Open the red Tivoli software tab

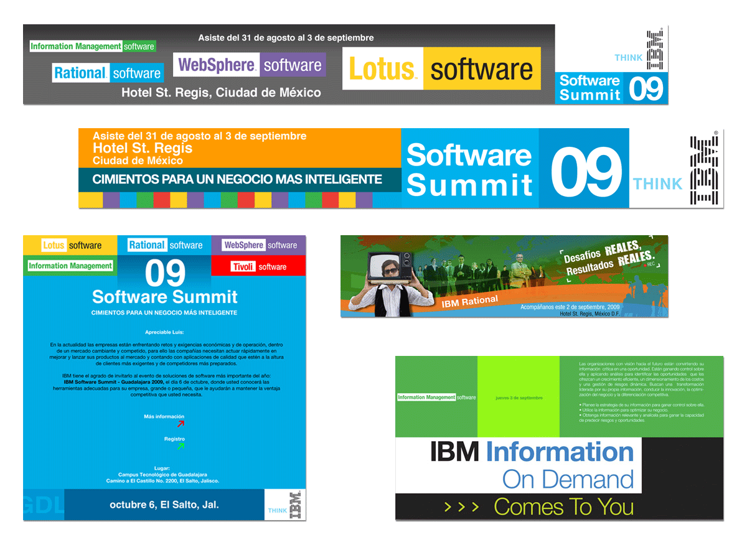[x=259, y=266]
